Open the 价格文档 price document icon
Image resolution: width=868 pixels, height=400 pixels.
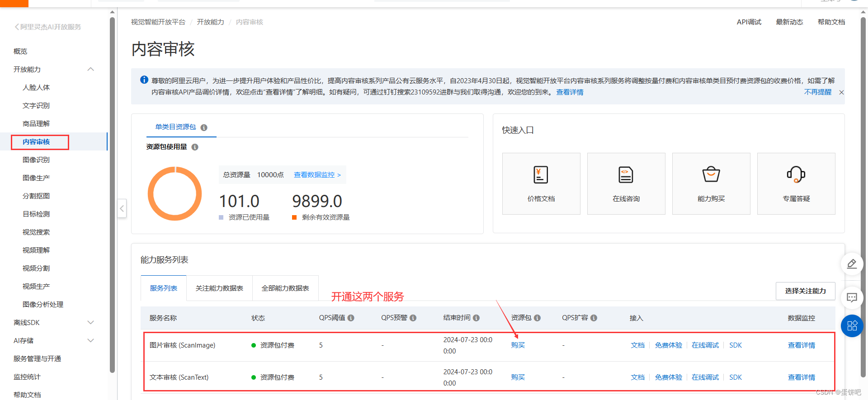(541, 175)
